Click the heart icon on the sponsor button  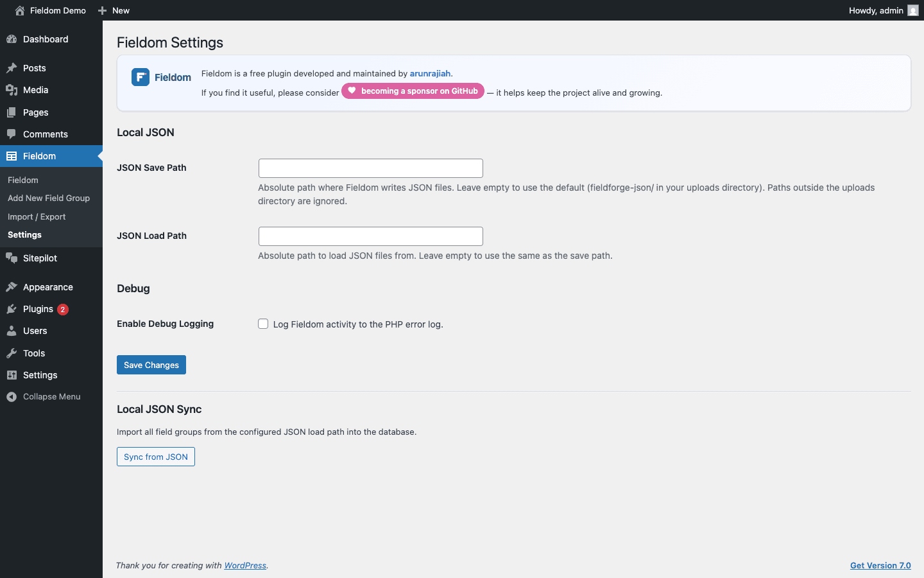[x=352, y=91]
